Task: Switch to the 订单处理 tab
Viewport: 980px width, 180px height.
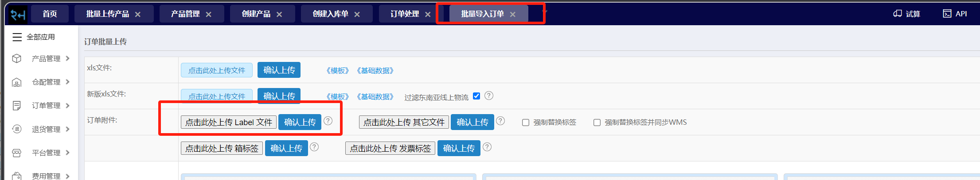Action: pyautogui.click(x=405, y=14)
